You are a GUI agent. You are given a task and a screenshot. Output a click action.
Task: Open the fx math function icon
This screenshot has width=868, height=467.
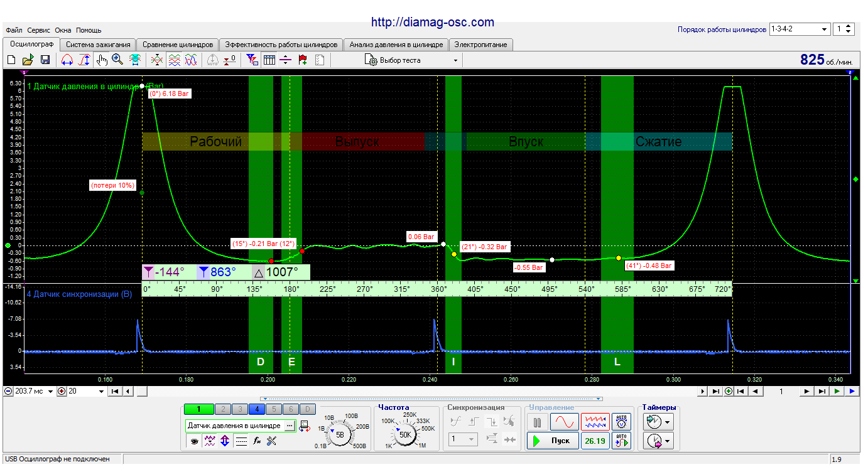click(x=257, y=441)
